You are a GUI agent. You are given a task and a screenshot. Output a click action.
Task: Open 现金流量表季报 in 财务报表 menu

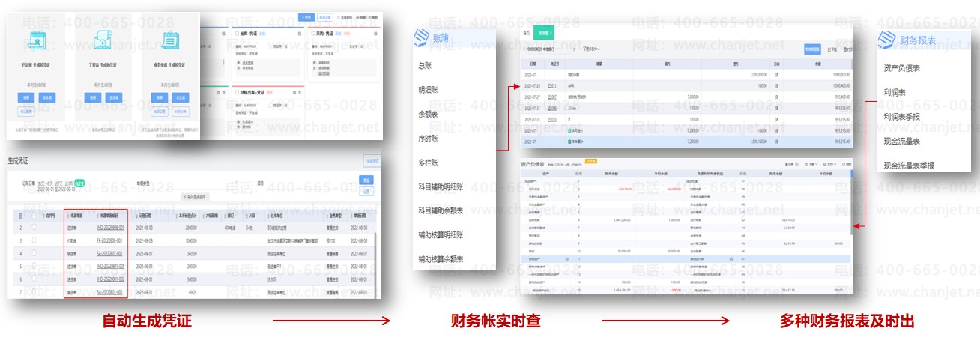tap(908, 165)
